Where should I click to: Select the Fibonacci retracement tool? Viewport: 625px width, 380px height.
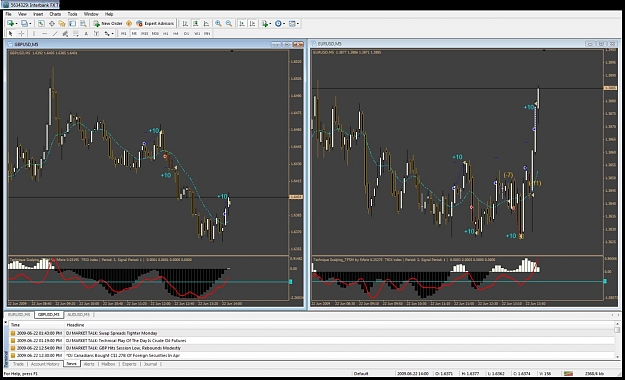tap(76, 34)
